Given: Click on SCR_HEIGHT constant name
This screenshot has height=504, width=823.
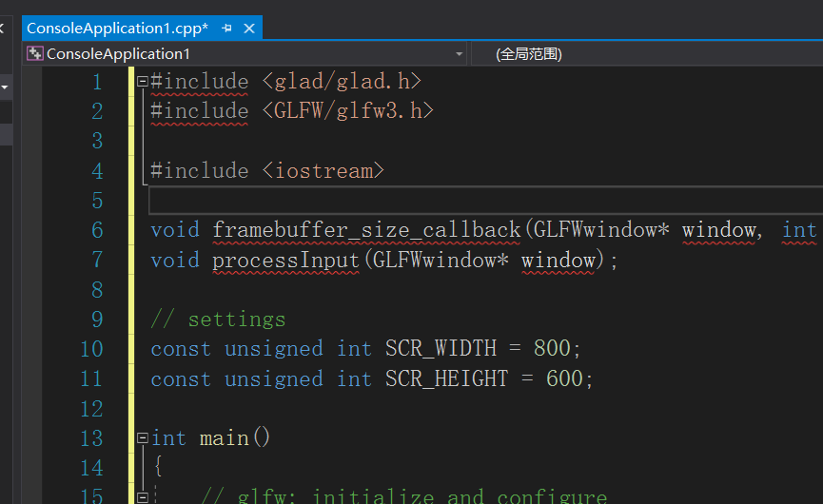Looking at the screenshot, I should 446,378.
